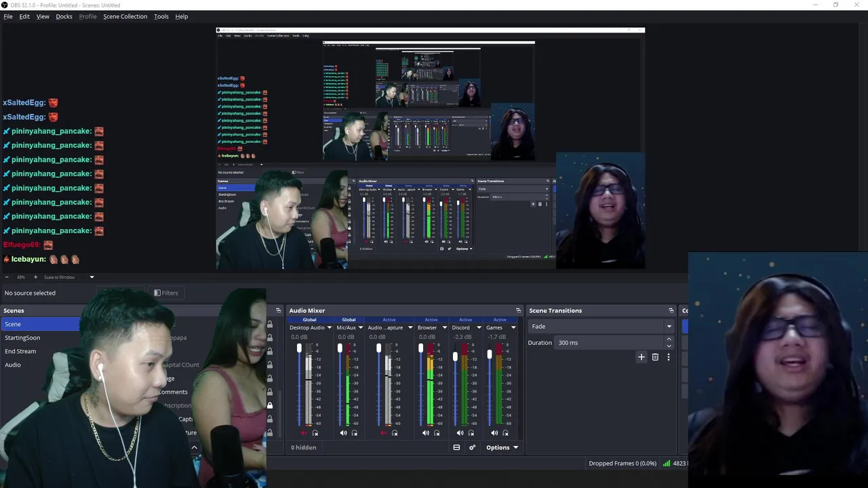Open transition properties three-dot menu
The image size is (868, 488).
pyautogui.click(x=669, y=357)
